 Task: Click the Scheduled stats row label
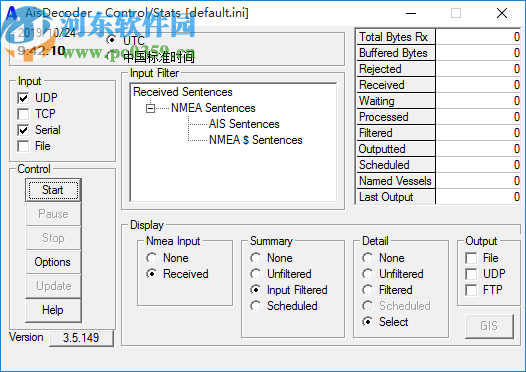coord(396,165)
